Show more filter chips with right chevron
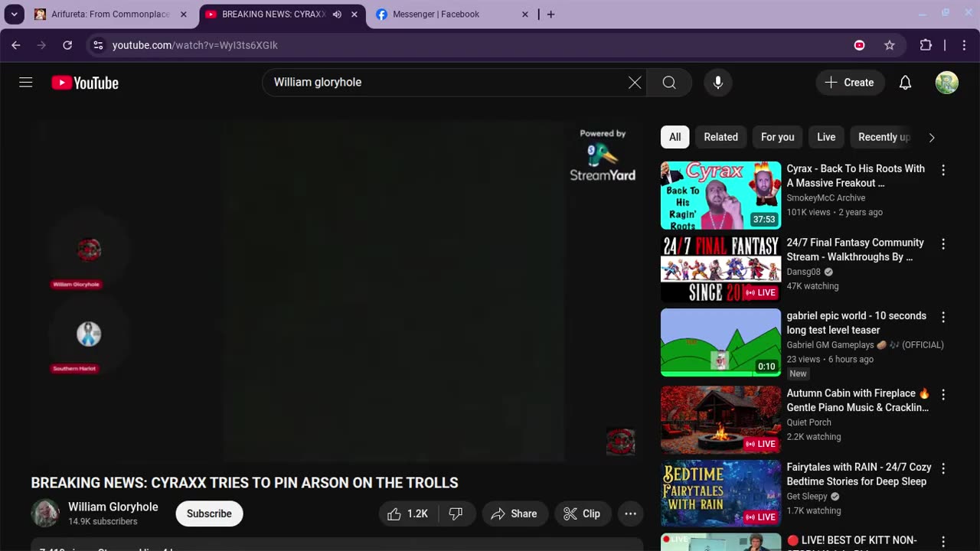This screenshot has height=551, width=980. pos(932,138)
